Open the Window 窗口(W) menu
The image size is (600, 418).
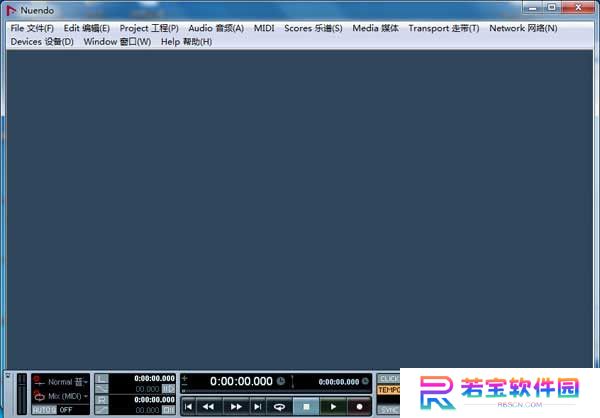tap(117, 42)
